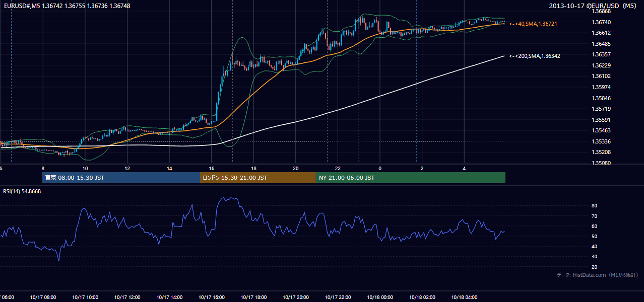Select the 10/17 12:00 time label
This screenshot has height=302, width=644.
pyautogui.click(x=127, y=297)
